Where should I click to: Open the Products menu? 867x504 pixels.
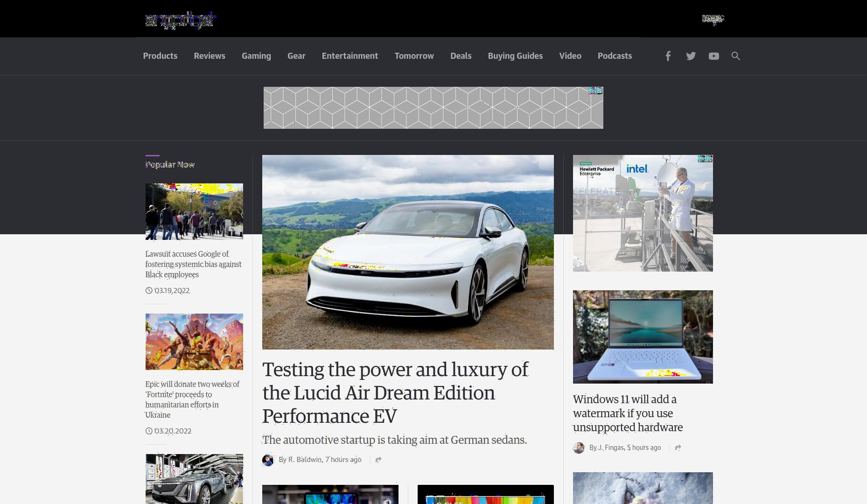[x=160, y=56]
